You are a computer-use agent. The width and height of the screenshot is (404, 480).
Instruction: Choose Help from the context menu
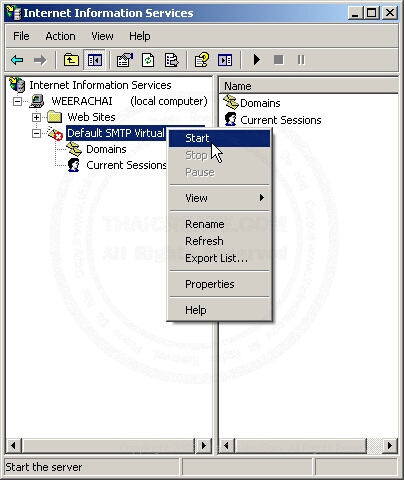coord(219,310)
